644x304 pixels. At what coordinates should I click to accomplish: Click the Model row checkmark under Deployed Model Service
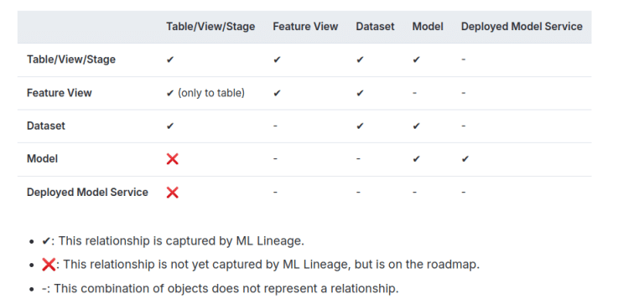[465, 159]
